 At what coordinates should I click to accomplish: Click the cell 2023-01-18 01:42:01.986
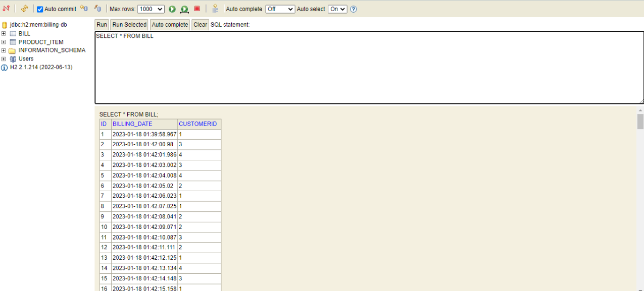[x=144, y=155]
